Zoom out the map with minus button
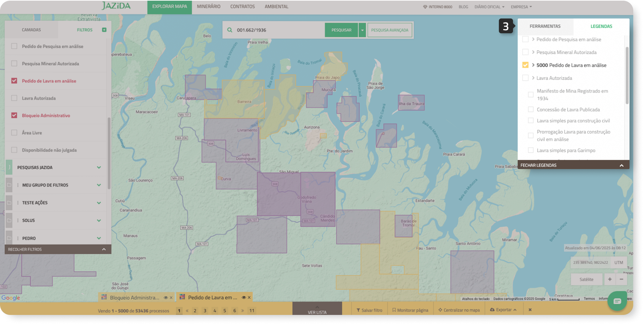This screenshot has width=644, height=325. click(x=621, y=279)
